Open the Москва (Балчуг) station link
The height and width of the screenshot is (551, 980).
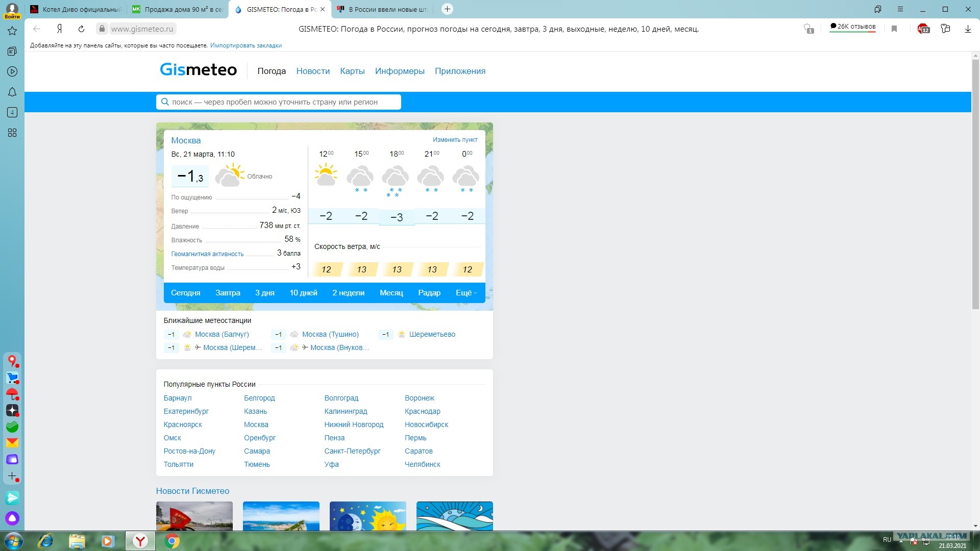pos(222,335)
